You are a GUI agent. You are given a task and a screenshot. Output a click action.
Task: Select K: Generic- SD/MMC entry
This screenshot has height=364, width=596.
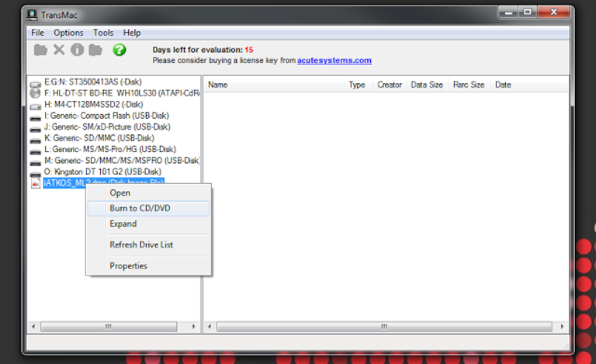pyautogui.click(x=99, y=138)
